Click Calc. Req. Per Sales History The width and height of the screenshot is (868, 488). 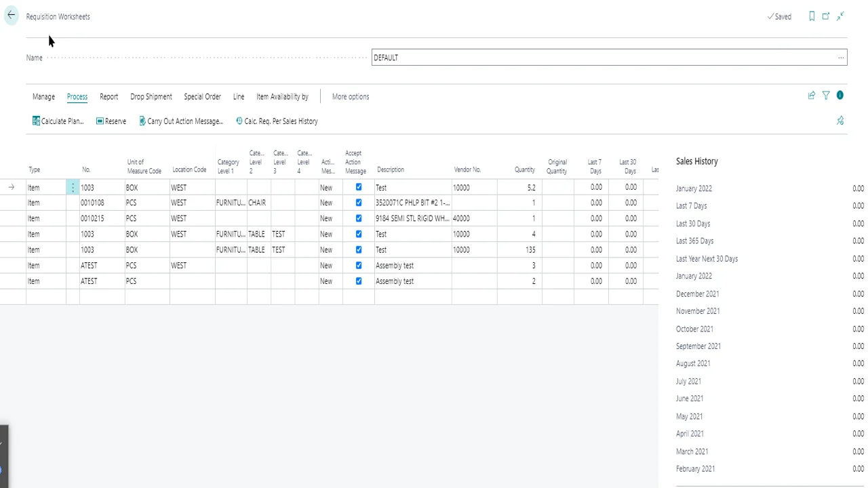277,121
